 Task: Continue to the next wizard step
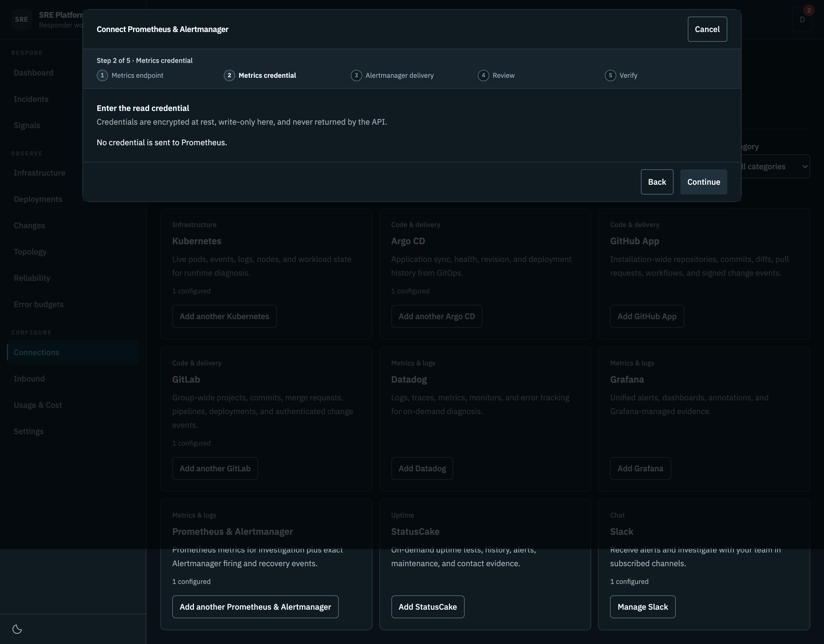click(x=703, y=182)
